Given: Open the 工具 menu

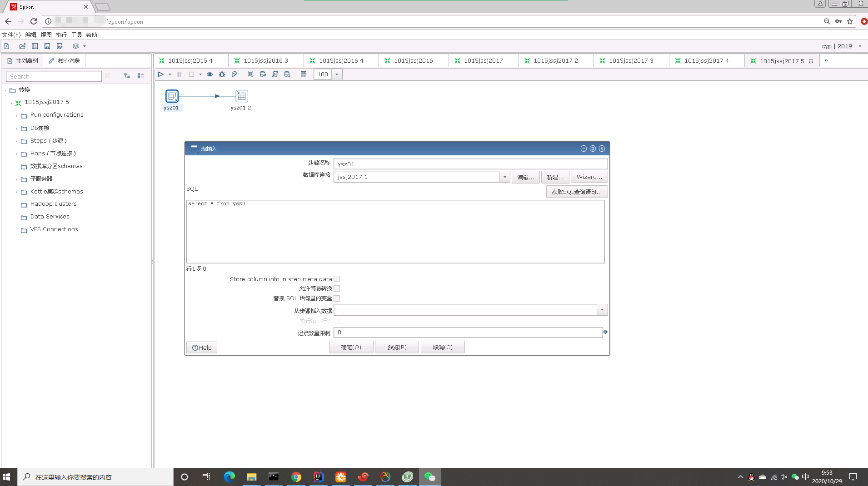Looking at the screenshot, I should 77,35.
